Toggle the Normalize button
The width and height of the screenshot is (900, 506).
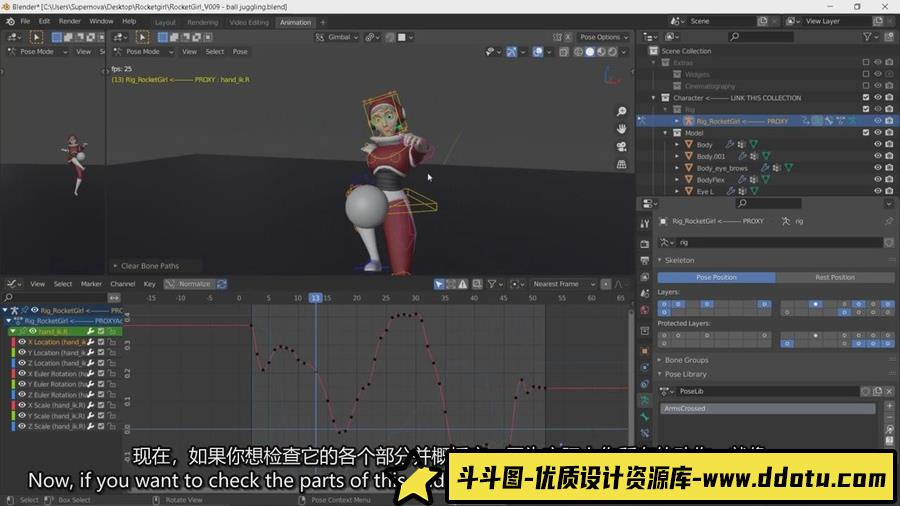[189, 284]
